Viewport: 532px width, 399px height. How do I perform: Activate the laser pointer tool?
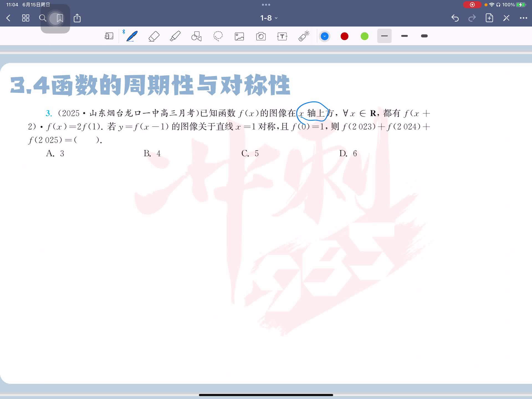tap(304, 36)
